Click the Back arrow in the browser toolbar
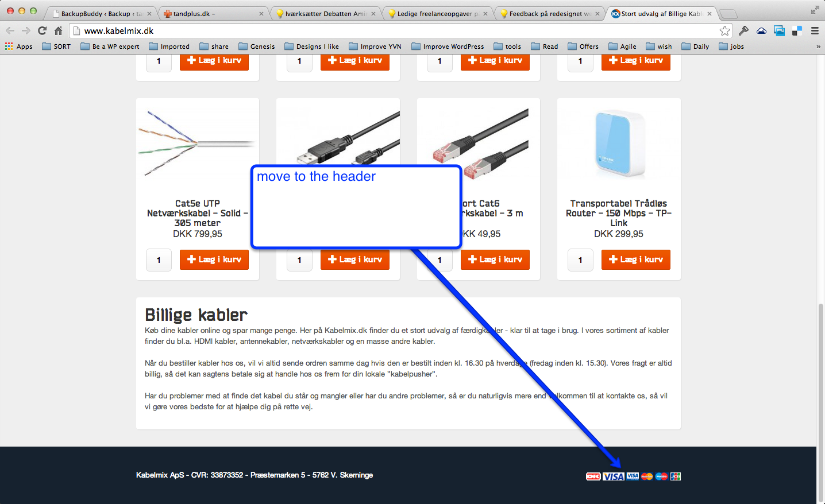The height and width of the screenshot is (504, 825). click(10, 30)
